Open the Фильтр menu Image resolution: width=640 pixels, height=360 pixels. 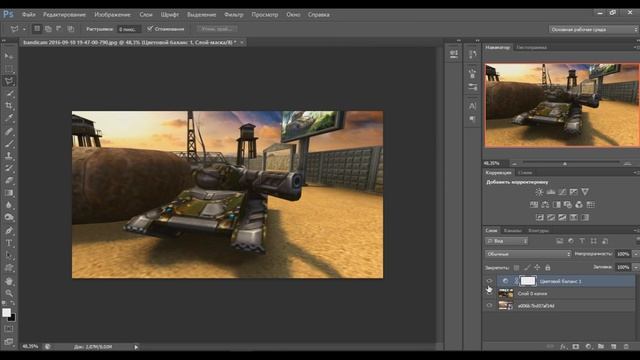coord(234,14)
